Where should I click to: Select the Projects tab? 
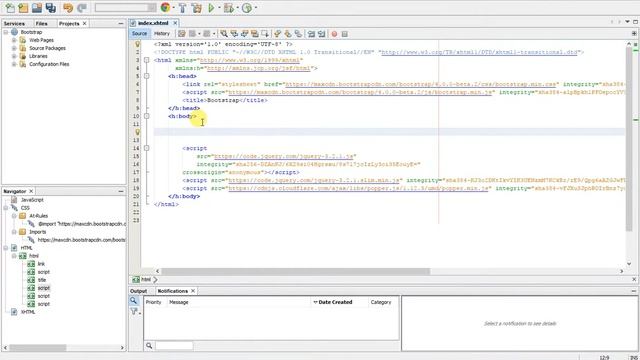point(69,23)
